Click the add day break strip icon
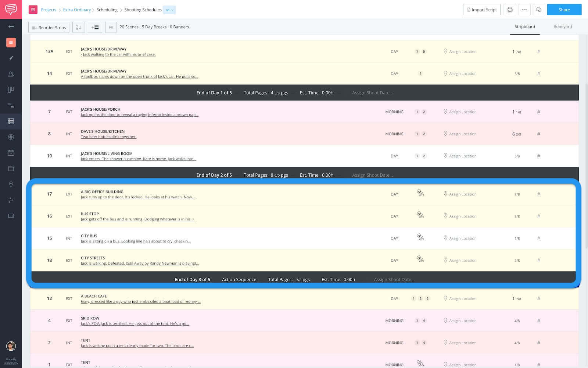 pos(95,27)
